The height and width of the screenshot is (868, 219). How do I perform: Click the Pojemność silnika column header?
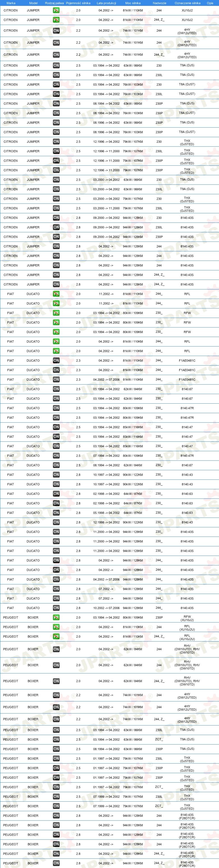point(78,3)
